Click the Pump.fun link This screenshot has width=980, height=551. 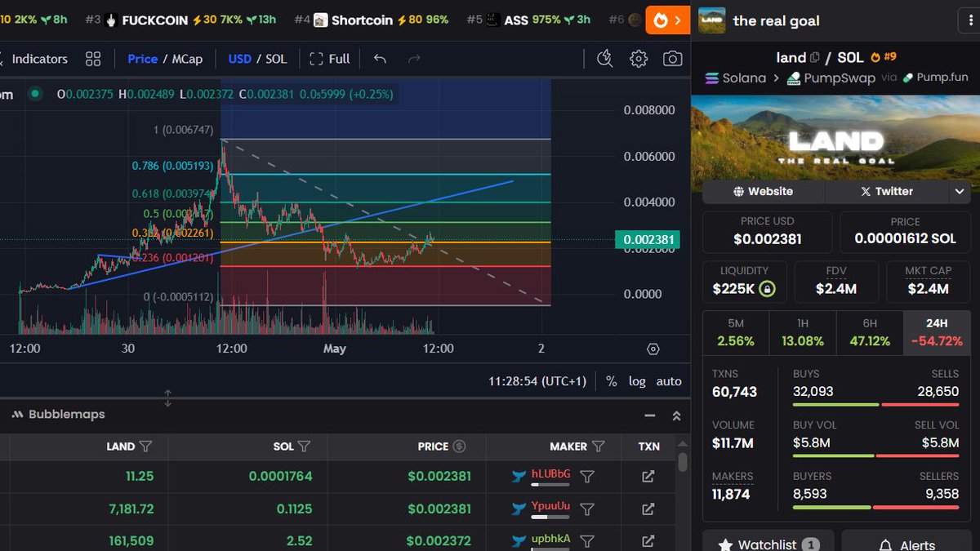[934, 78]
